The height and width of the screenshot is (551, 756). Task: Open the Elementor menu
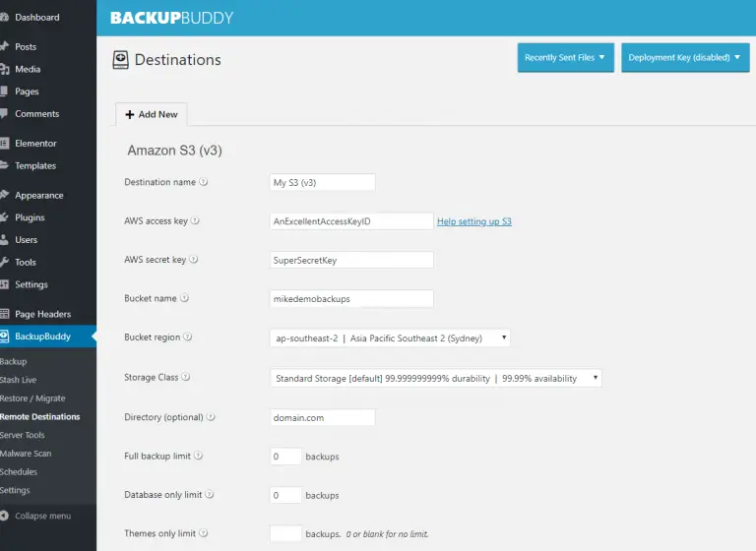pyautogui.click(x=35, y=144)
